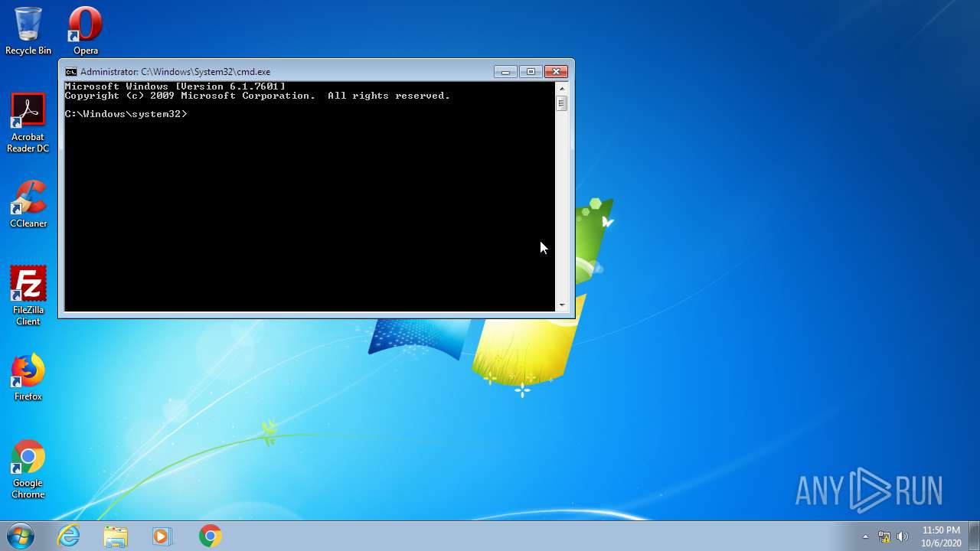Open Windows Media Player from the taskbar
Image resolution: width=980 pixels, height=551 pixels.
click(x=162, y=536)
